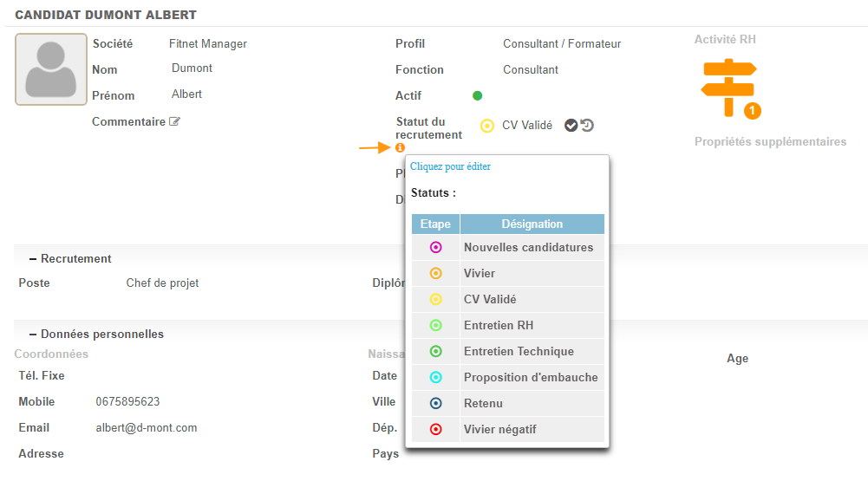The image size is (868, 481).
Task: Collapse the Données personnelles section
Action: 33,335
